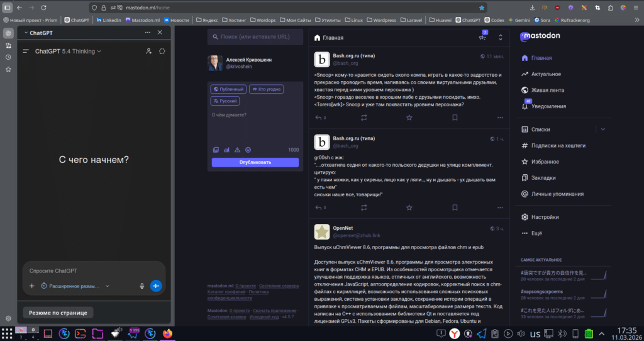Open the ChatGPT 5.4 Thinking model selector
This screenshot has width=644, height=341.
(68, 52)
